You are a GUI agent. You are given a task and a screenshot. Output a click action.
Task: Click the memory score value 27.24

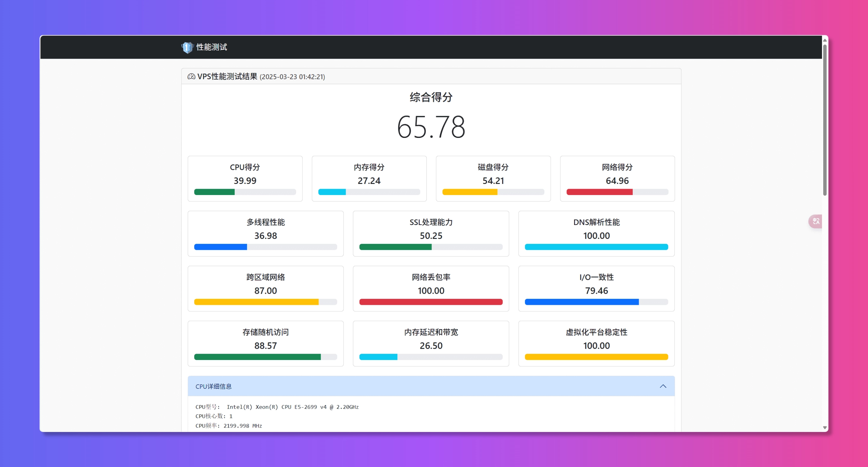pos(369,181)
